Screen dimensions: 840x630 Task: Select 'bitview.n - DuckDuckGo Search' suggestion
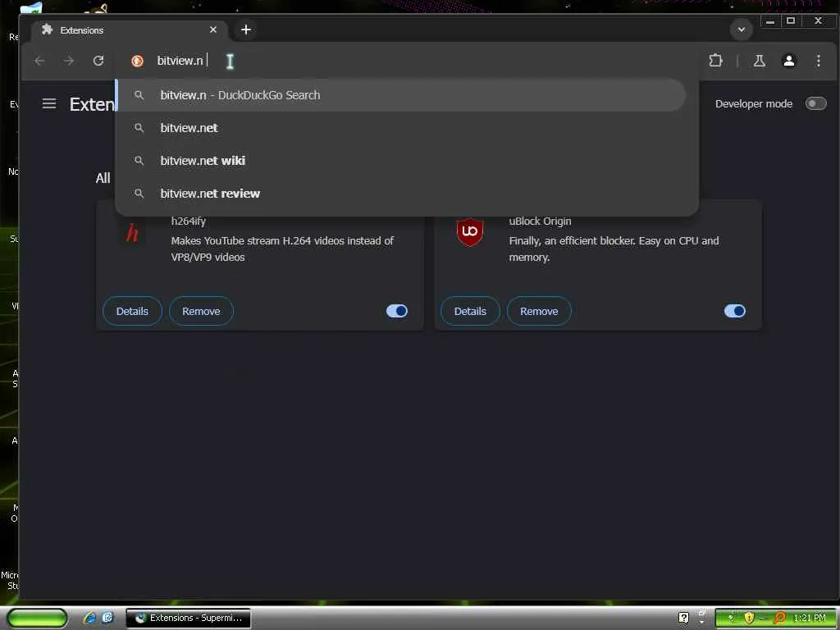[400, 95]
